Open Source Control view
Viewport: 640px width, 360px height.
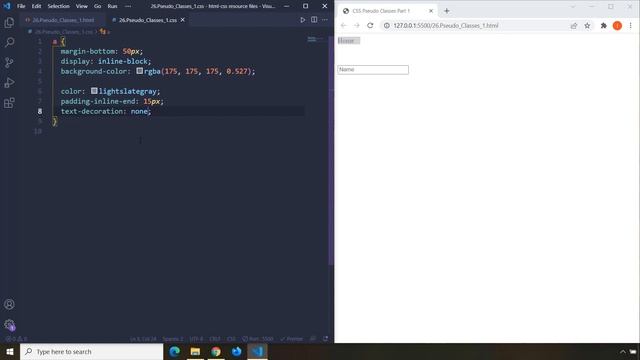tap(9, 62)
